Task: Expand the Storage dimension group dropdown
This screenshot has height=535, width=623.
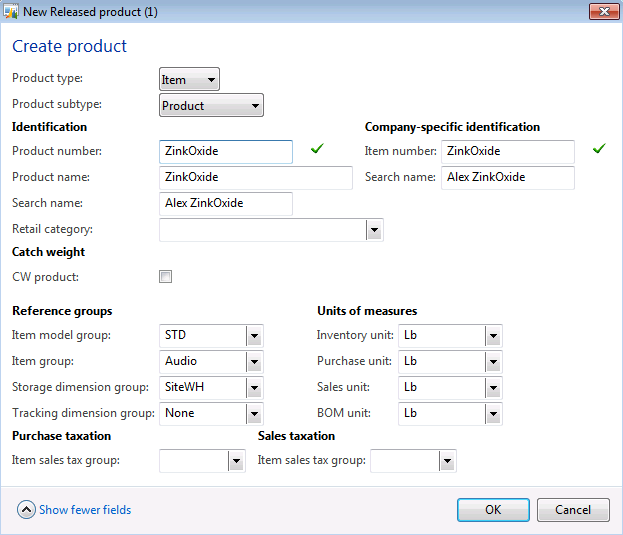Action: (254, 388)
